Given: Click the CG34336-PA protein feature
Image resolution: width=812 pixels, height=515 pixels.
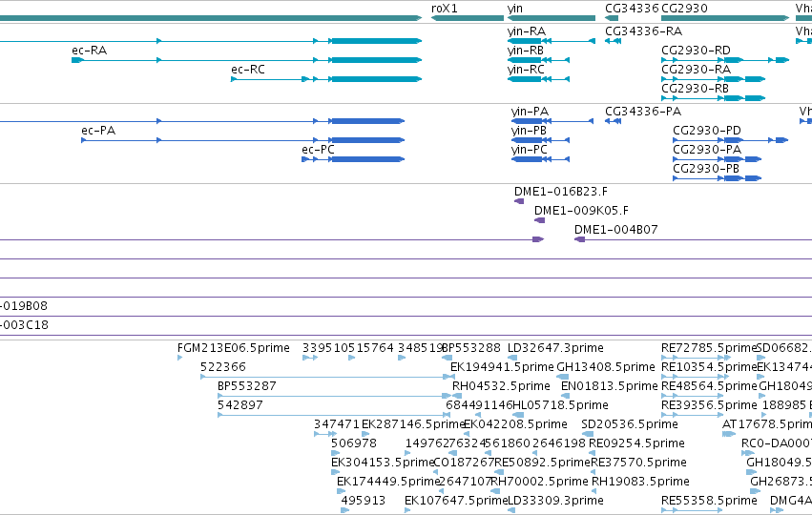Looking at the screenshot, I should tap(614, 121).
